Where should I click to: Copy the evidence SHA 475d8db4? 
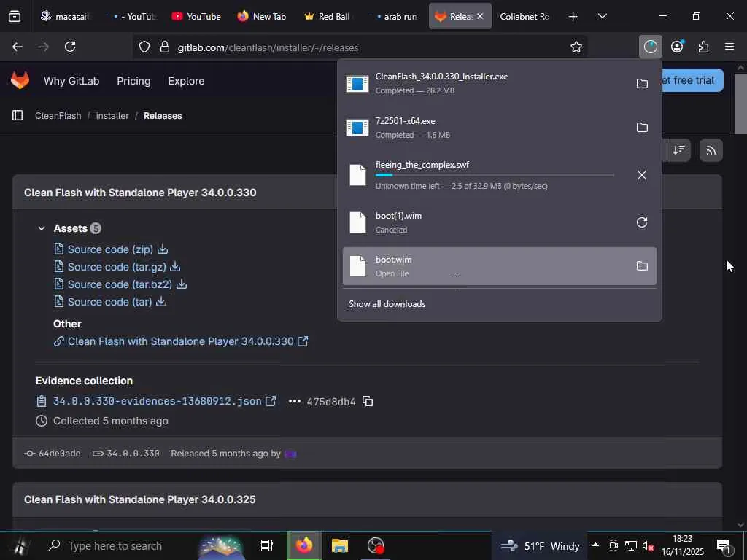(368, 402)
